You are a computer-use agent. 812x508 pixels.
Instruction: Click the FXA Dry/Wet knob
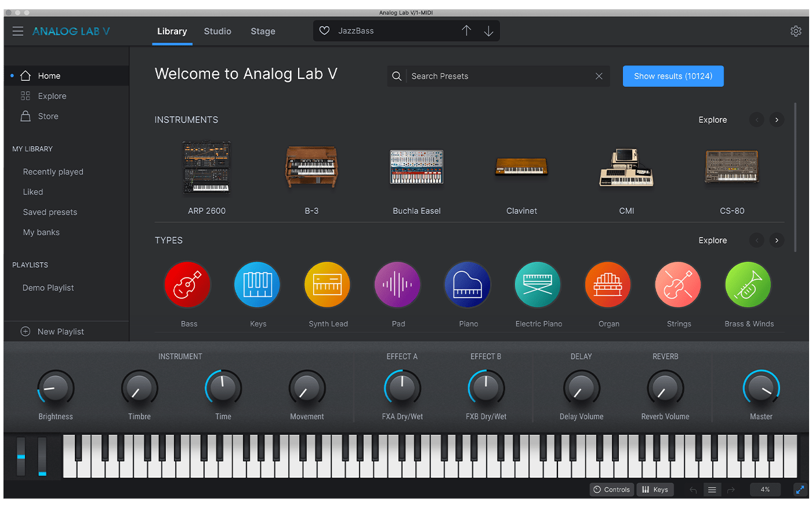pos(403,388)
